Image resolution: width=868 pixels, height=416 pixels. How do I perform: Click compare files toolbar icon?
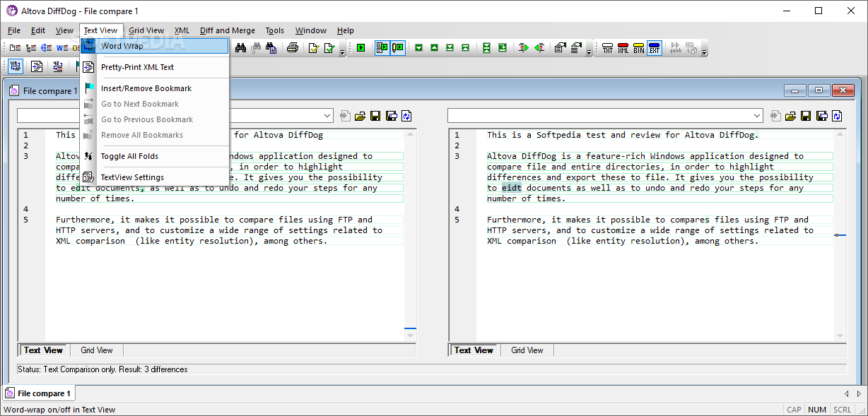15,48
